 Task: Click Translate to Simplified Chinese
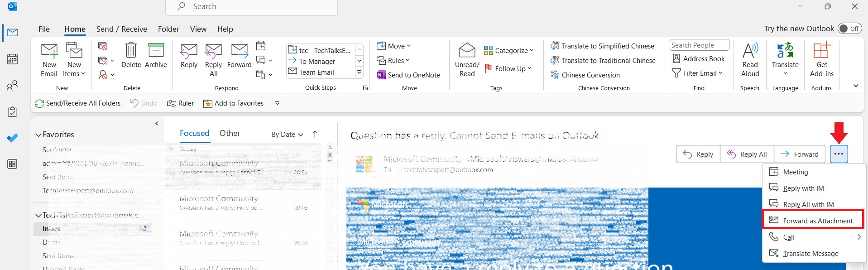(602, 46)
